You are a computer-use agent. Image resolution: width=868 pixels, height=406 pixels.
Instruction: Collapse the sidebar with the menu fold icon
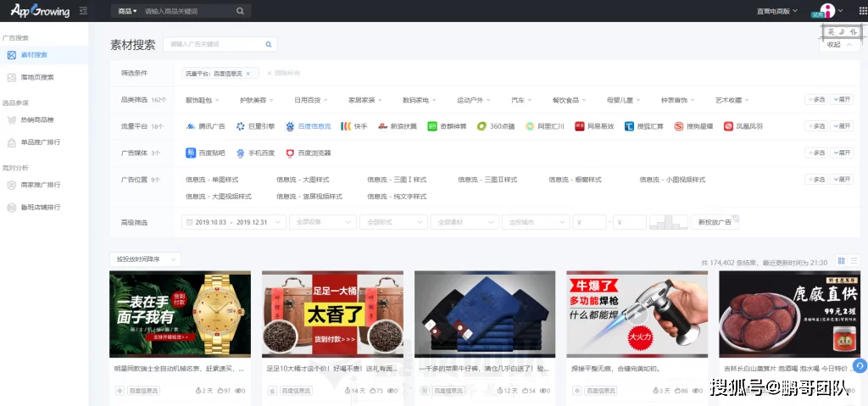[x=82, y=11]
